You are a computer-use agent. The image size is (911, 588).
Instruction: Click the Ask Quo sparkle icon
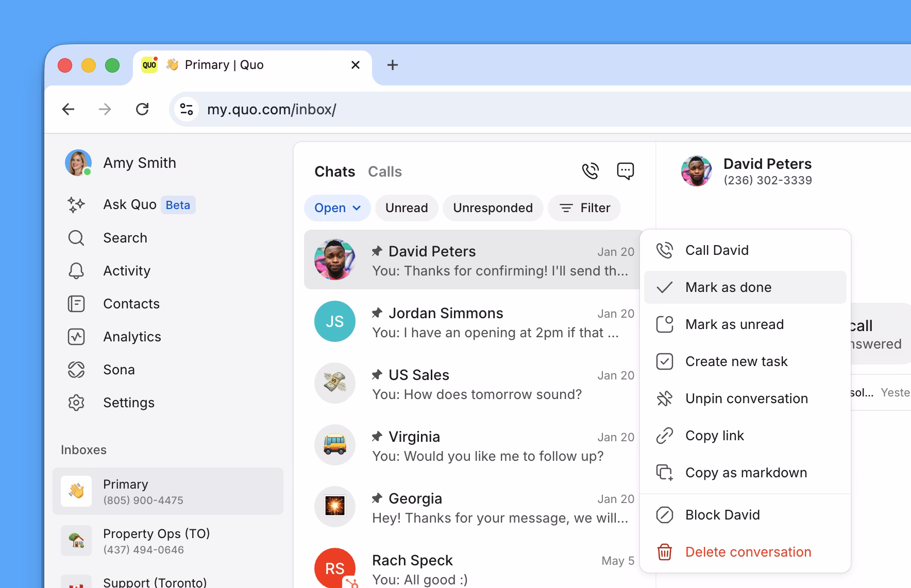(76, 205)
